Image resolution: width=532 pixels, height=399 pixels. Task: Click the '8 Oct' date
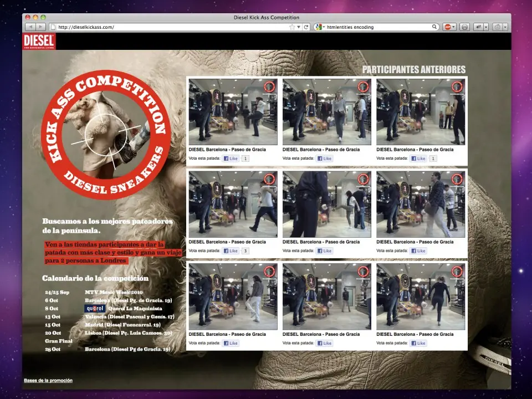pos(52,309)
